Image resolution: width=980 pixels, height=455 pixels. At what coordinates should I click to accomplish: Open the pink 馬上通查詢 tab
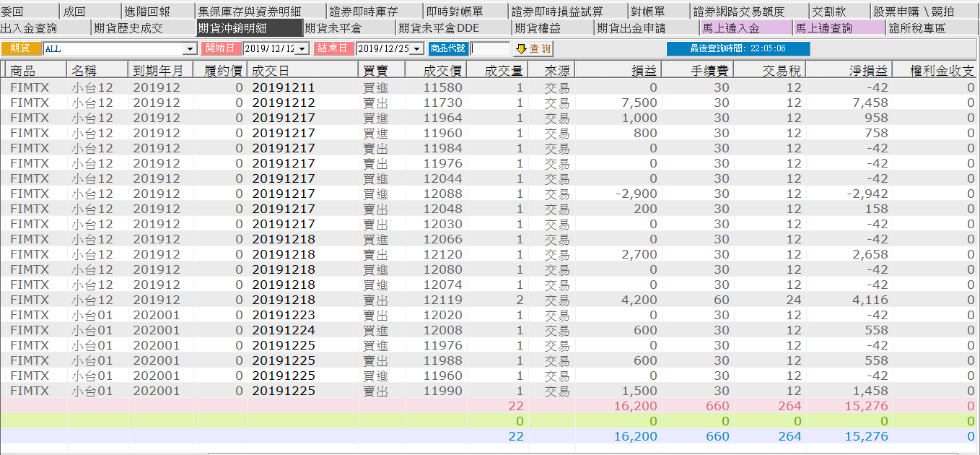[839, 28]
